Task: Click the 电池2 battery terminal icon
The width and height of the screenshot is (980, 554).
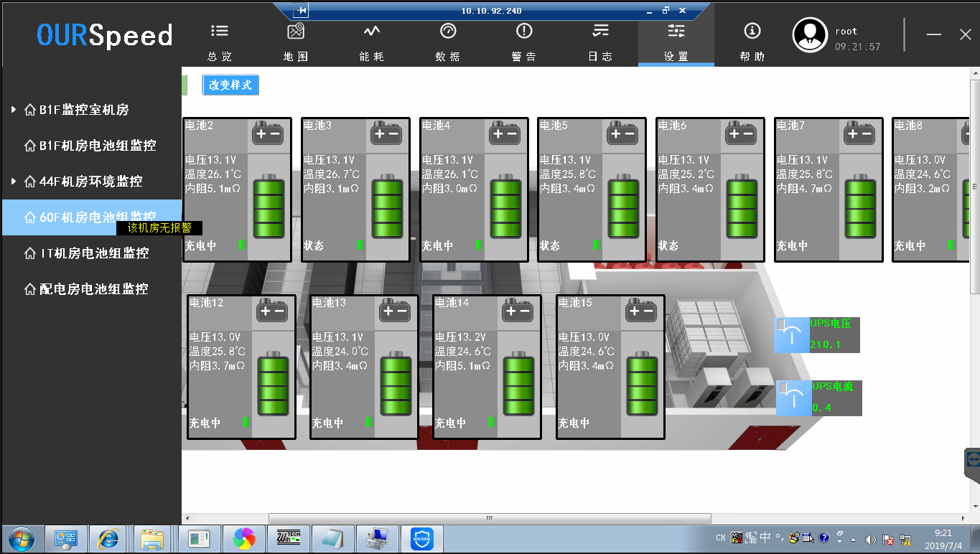Action: 267,133
